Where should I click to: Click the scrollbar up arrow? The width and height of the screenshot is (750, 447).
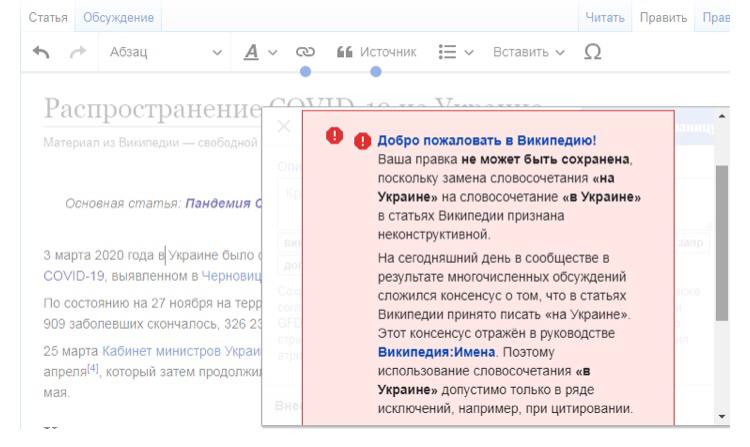[x=722, y=116]
